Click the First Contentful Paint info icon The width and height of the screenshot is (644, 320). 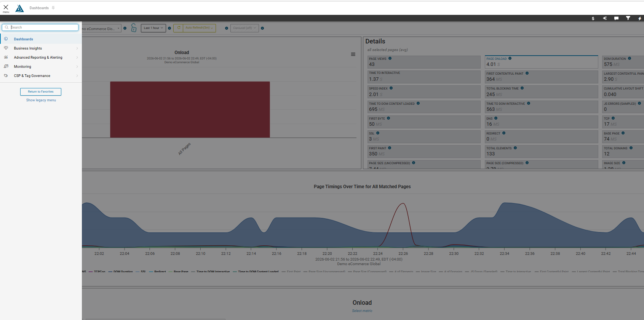(x=527, y=73)
